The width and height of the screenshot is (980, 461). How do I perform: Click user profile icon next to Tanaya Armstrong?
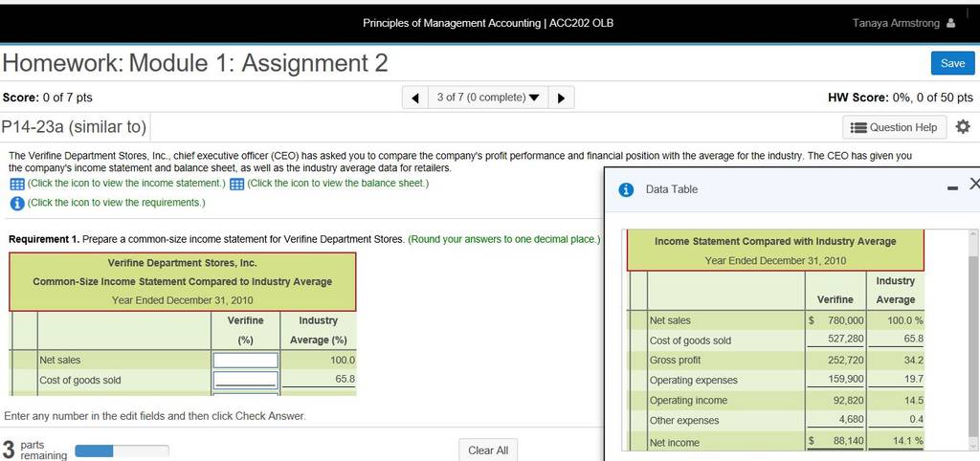coord(950,23)
